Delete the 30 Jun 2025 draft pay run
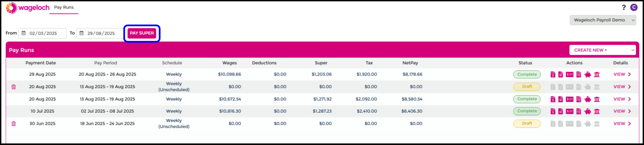 (x=14, y=124)
